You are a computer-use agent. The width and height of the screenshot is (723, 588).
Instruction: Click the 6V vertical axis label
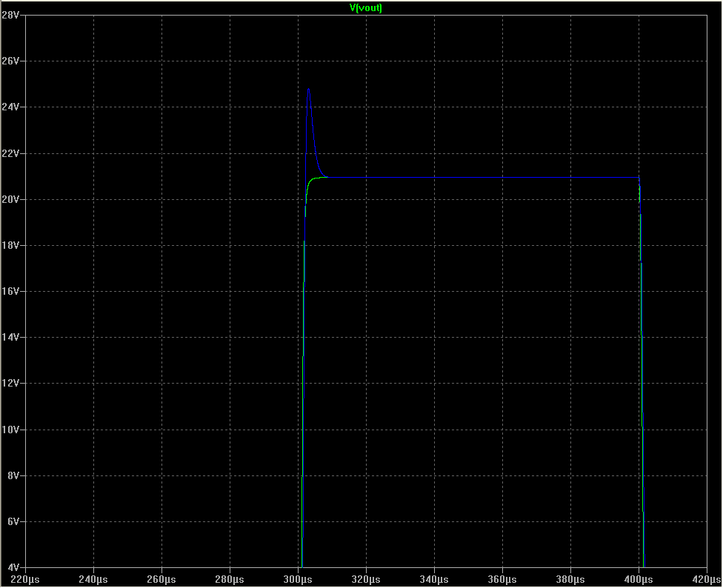pos(13,521)
